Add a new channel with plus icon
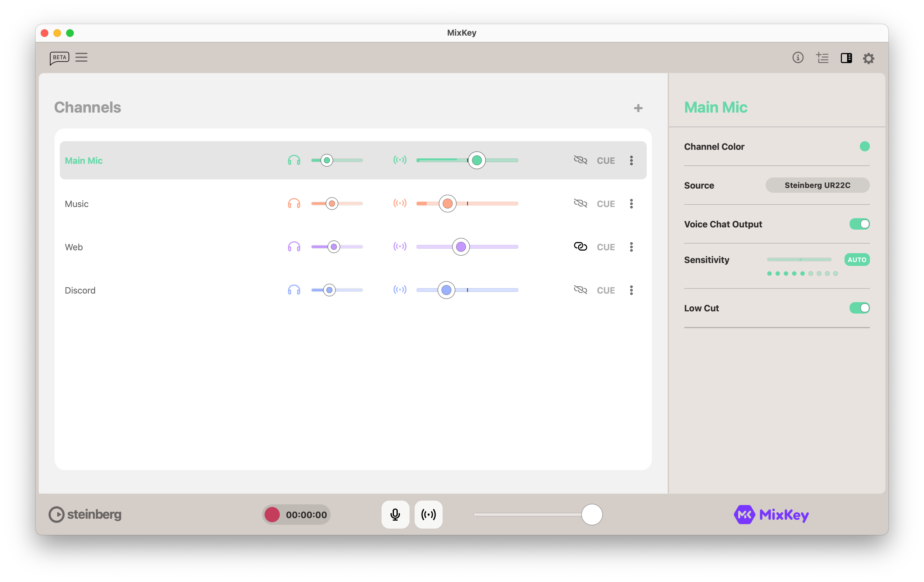924x582 pixels. 638,108
